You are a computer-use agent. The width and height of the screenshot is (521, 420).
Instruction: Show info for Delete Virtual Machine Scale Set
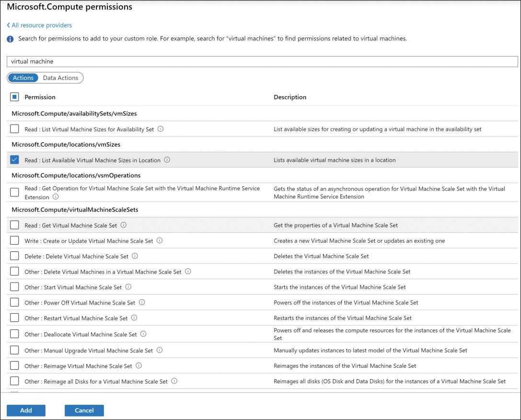click(135, 256)
